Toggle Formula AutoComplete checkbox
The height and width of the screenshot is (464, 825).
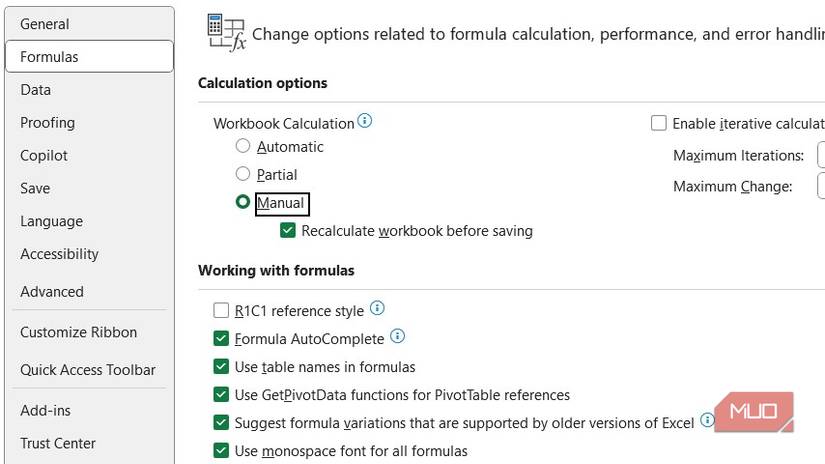point(221,339)
